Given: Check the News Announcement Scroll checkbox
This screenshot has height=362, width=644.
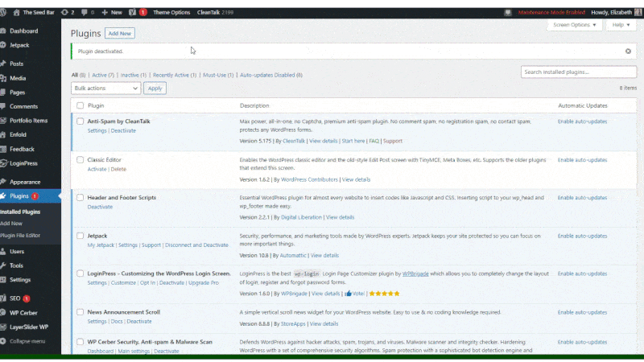Looking at the screenshot, I should click(80, 312).
